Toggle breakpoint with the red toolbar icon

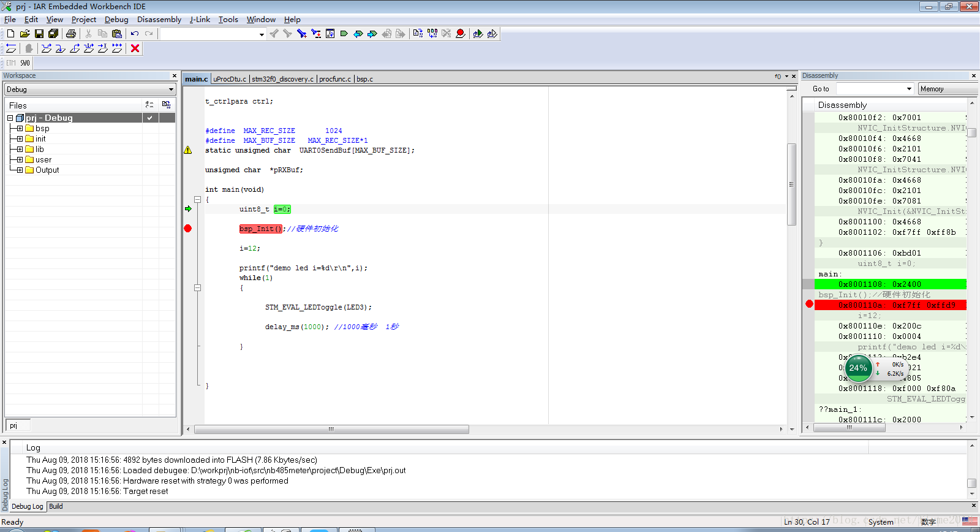click(461, 34)
